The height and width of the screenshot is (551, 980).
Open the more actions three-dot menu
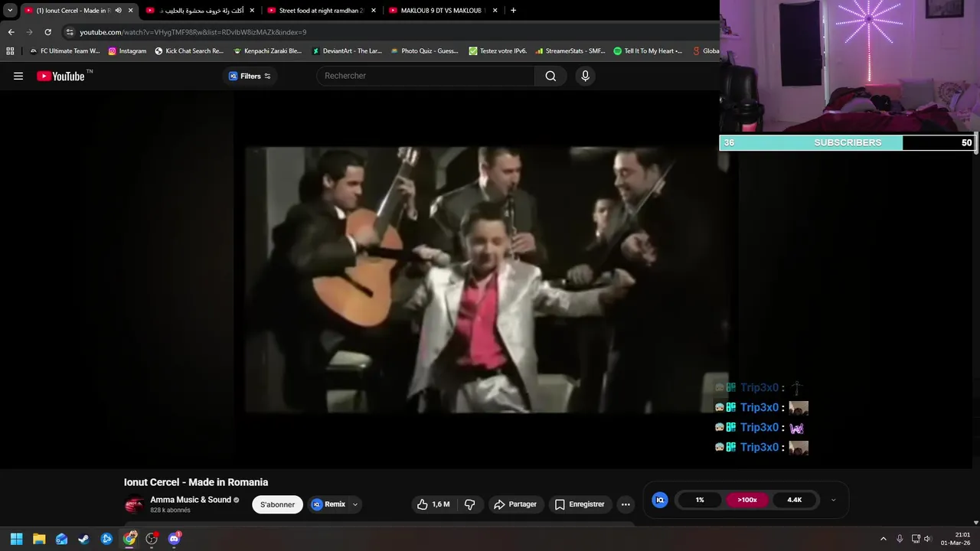pyautogui.click(x=626, y=504)
